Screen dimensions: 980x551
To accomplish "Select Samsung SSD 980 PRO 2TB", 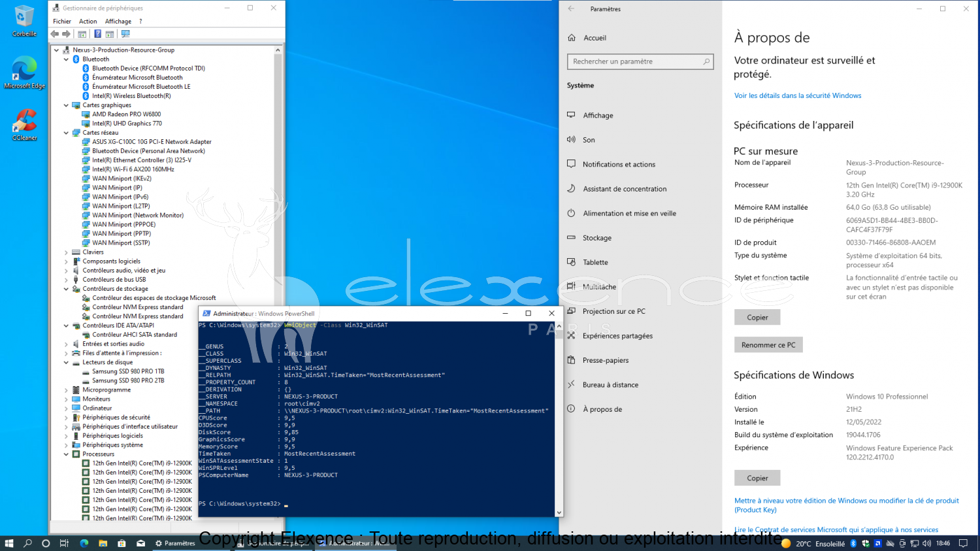I will click(x=128, y=380).
